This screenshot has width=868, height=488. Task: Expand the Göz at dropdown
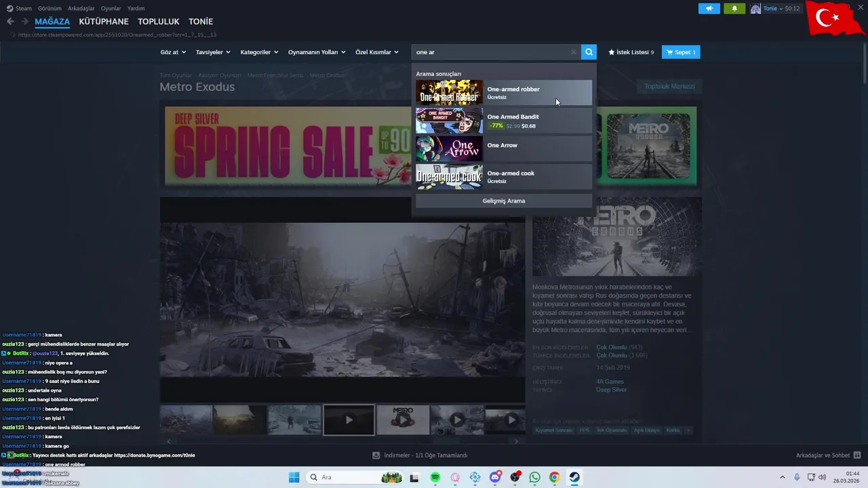click(173, 52)
